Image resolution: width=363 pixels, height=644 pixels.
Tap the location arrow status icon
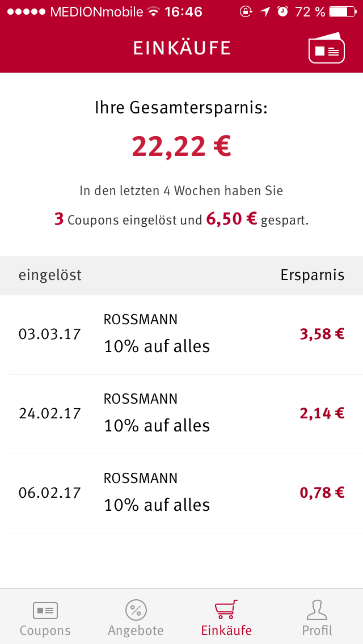(265, 12)
